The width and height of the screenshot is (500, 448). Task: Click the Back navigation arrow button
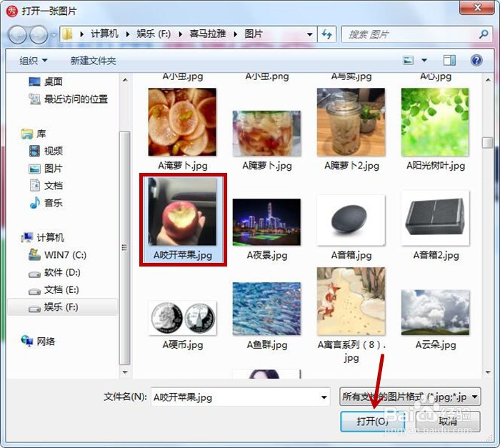pyautogui.click(x=18, y=34)
